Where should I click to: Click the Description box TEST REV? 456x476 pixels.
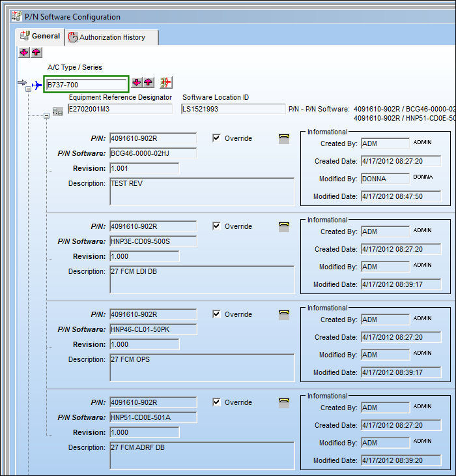(202, 192)
